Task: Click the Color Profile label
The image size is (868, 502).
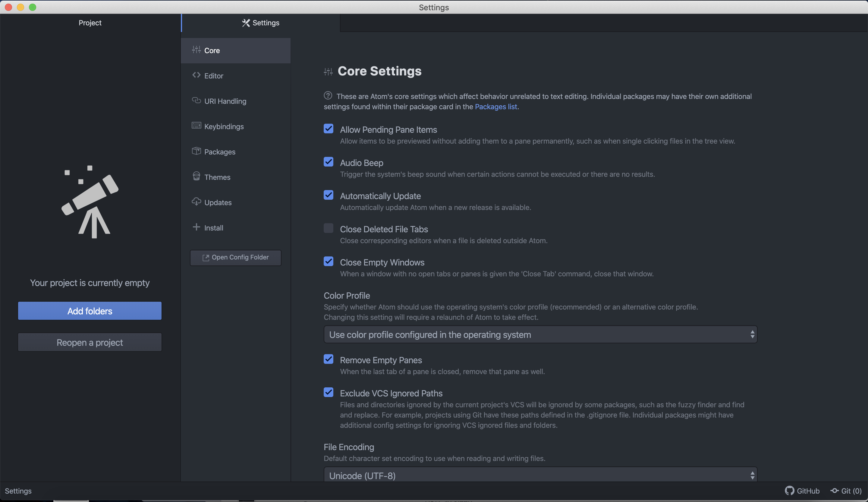Action: 347,295
